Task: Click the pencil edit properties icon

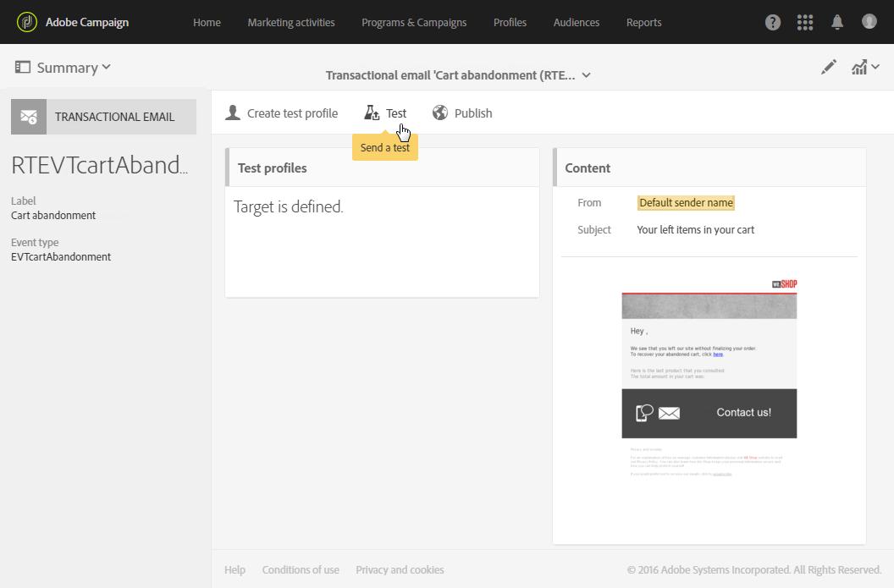Action: point(829,68)
